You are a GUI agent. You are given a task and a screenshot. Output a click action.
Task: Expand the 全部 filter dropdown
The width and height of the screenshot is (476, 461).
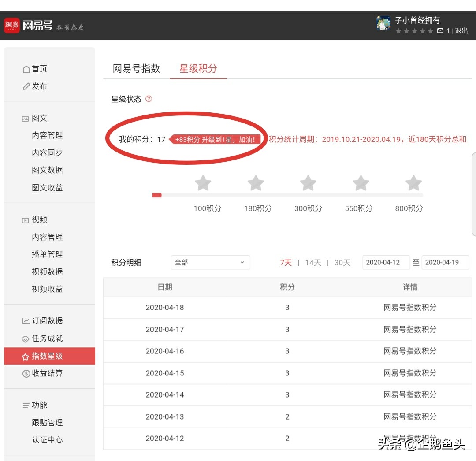tap(210, 262)
